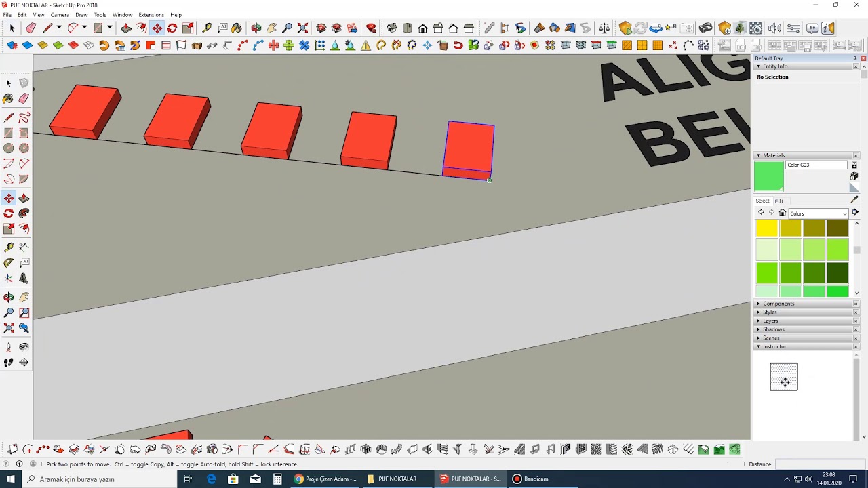868x488 pixels.
Task: Open the Line tool dropdown arrow
Action: tap(58, 28)
